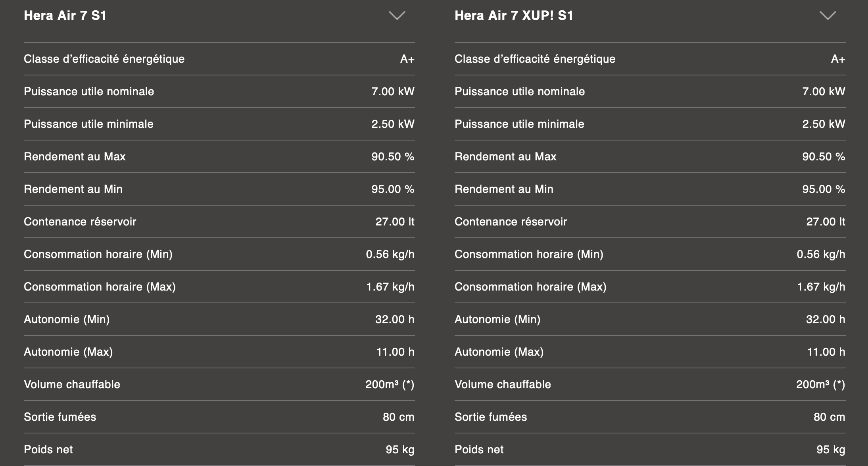The image size is (868, 466).
Task: Click Rendement au Max label in Hera Air 7 S1
Action: 75,157
